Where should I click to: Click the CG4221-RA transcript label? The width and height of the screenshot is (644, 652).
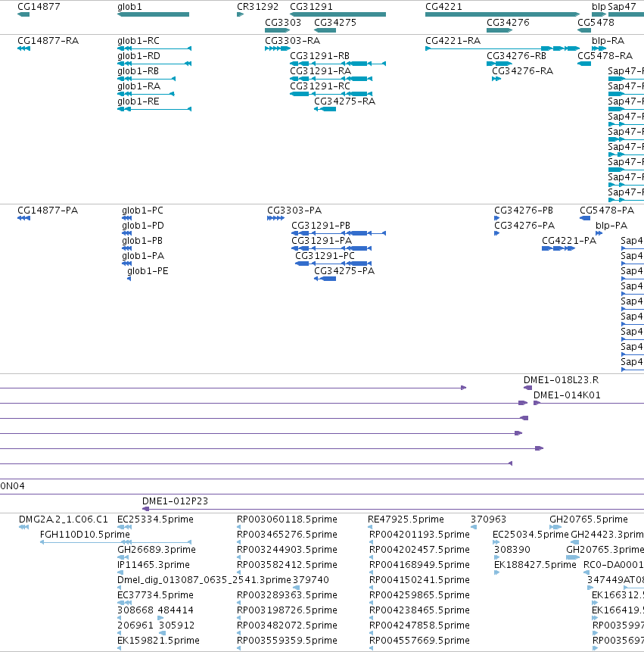[x=453, y=41]
